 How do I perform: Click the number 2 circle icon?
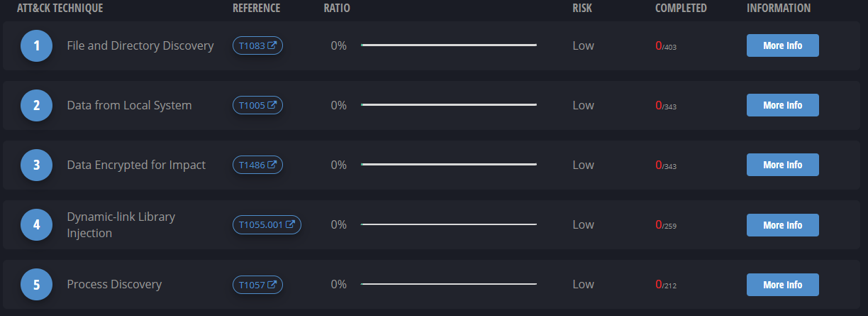(36, 106)
